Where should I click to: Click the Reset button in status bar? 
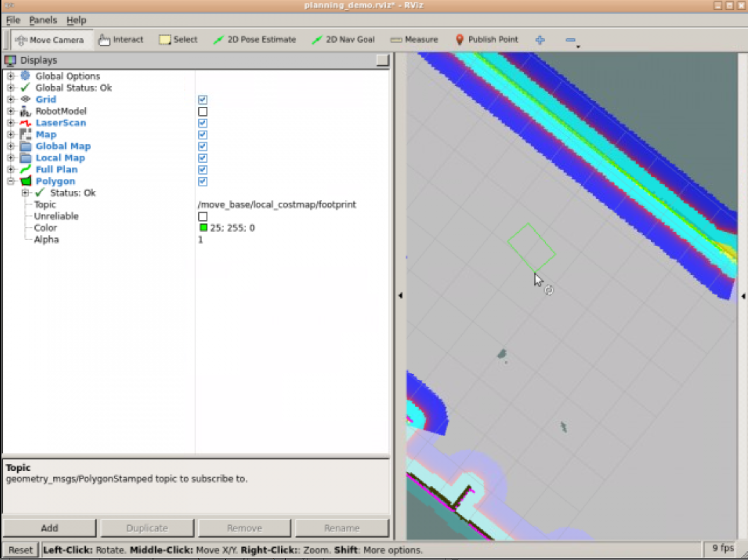[x=21, y=550]
